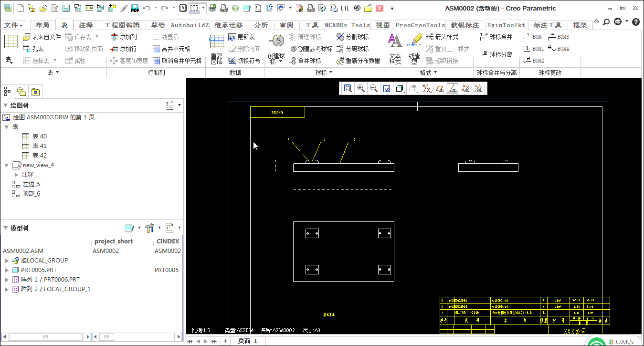The image size is (644, 346).
Task: Apply BOM1 balloon style
Action: click(534, 49)
